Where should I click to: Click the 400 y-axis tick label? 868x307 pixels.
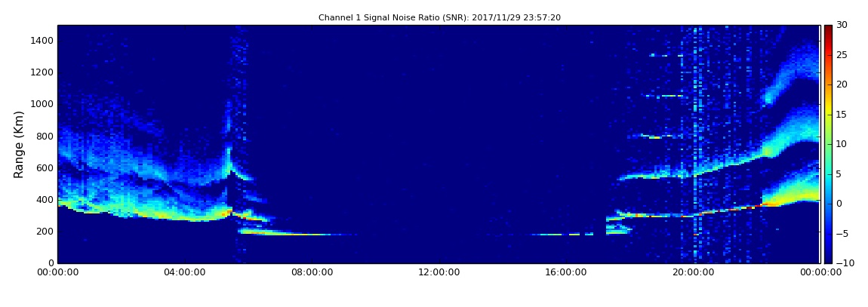coord(45,200)
